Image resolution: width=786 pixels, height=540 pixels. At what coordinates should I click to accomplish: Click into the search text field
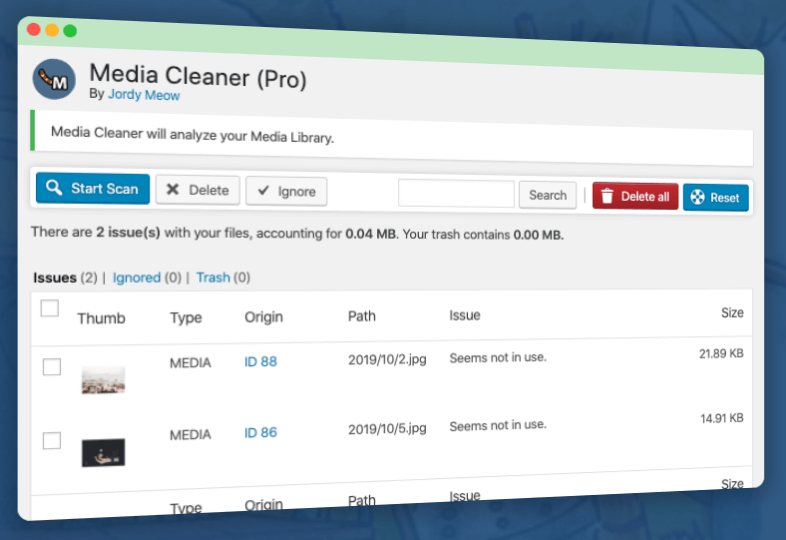point(456,194)
